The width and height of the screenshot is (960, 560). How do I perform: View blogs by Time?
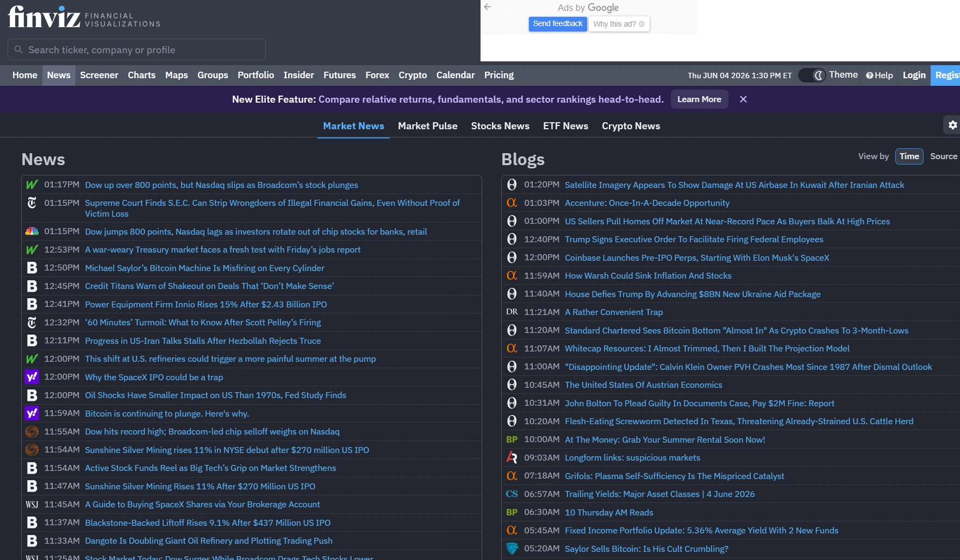[909, 156]
